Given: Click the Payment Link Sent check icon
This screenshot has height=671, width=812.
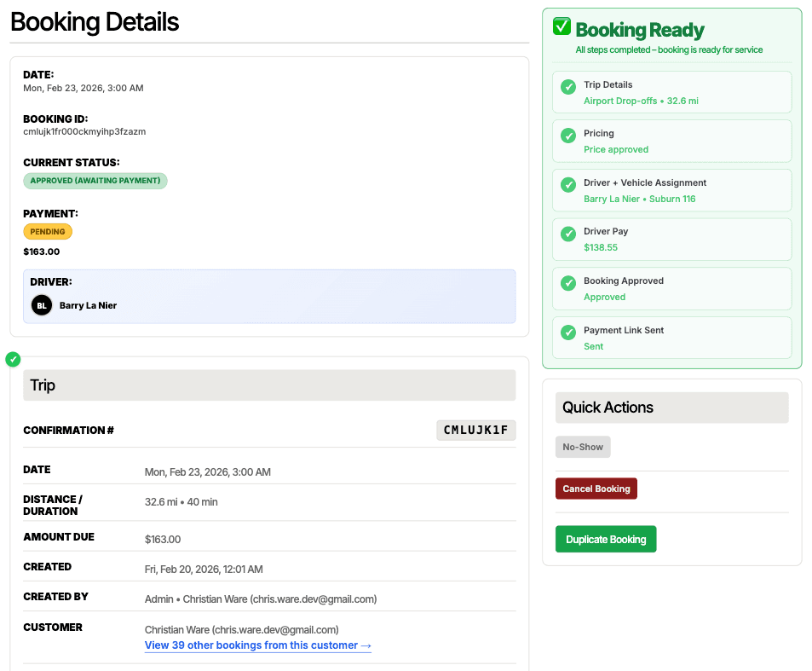Looking at the screenshot, I should click(x=567, y=333).
